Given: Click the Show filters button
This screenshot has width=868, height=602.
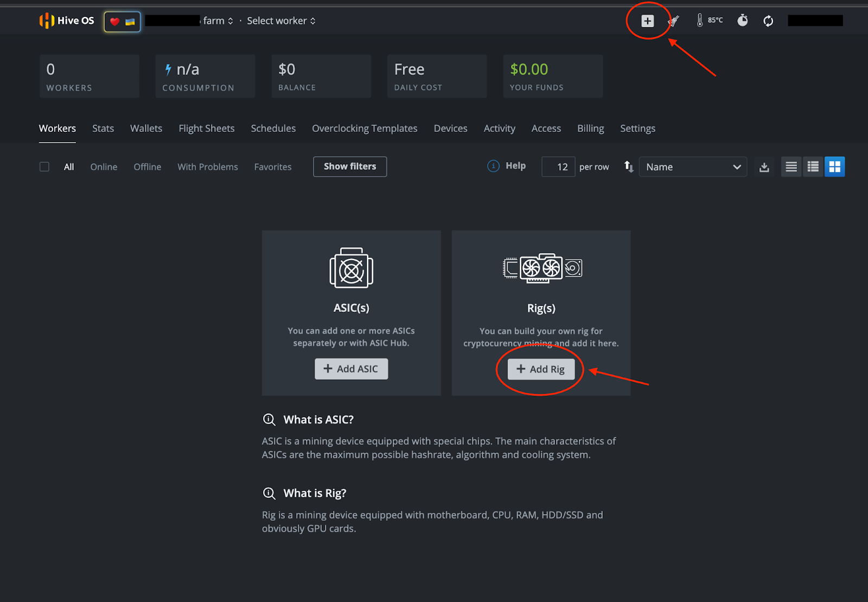Looking at the screenshot, I should [x=350, y=166].
